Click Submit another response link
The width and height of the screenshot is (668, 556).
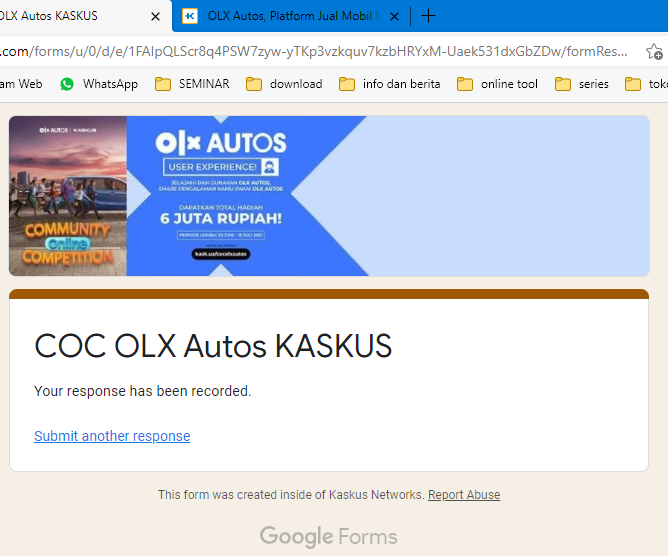click(112, 436)
